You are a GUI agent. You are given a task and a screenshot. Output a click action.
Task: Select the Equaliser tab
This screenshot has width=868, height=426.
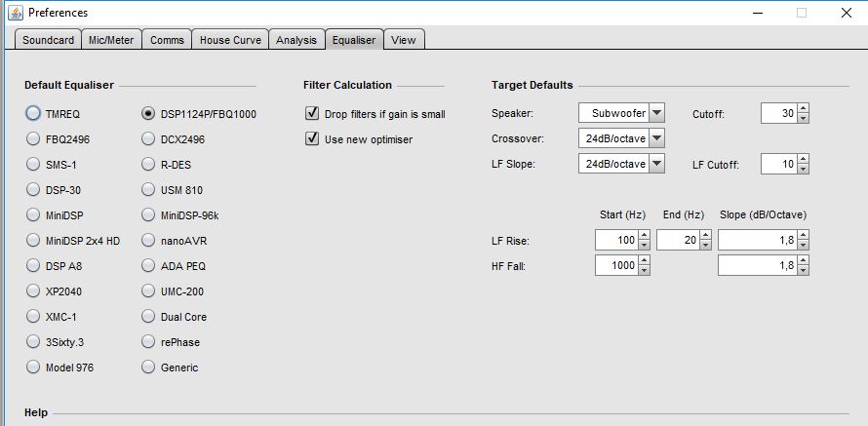354,40
